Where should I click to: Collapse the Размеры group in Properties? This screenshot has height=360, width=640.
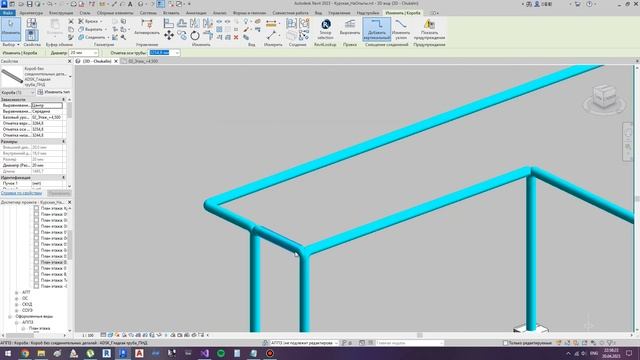click(63, 141)
